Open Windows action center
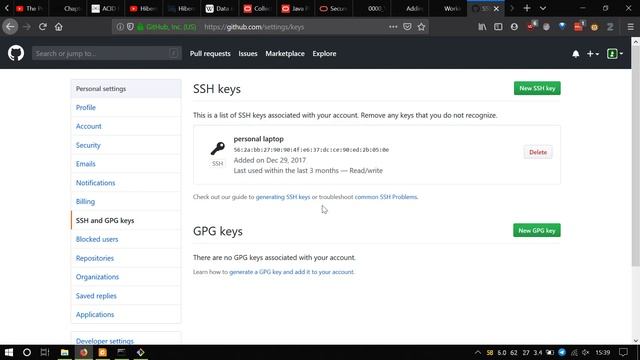 coord(623,352)
